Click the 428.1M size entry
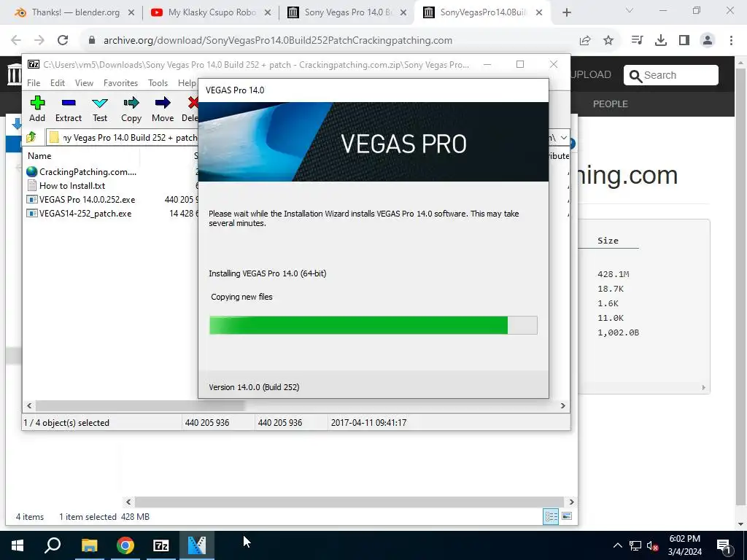Screen dimensions: 747x560 [x=613, y=274]
